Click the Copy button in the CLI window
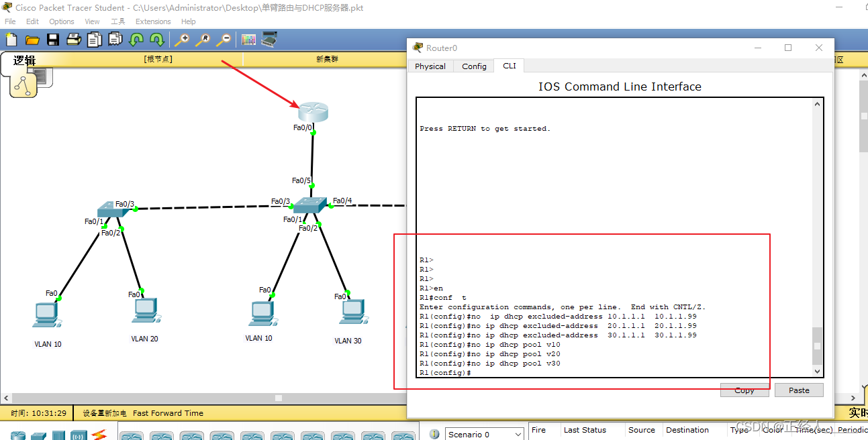This screenshot has width=868, height=440. click(x=744, y=390)
